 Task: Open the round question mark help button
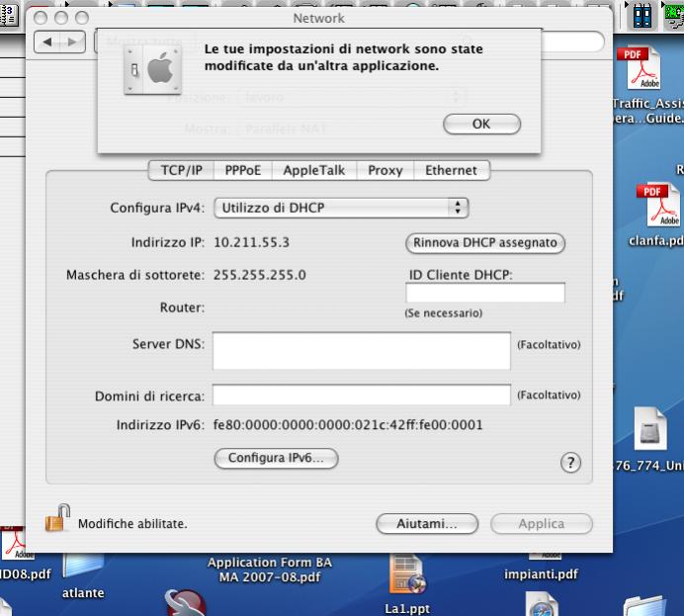point(569,463)
